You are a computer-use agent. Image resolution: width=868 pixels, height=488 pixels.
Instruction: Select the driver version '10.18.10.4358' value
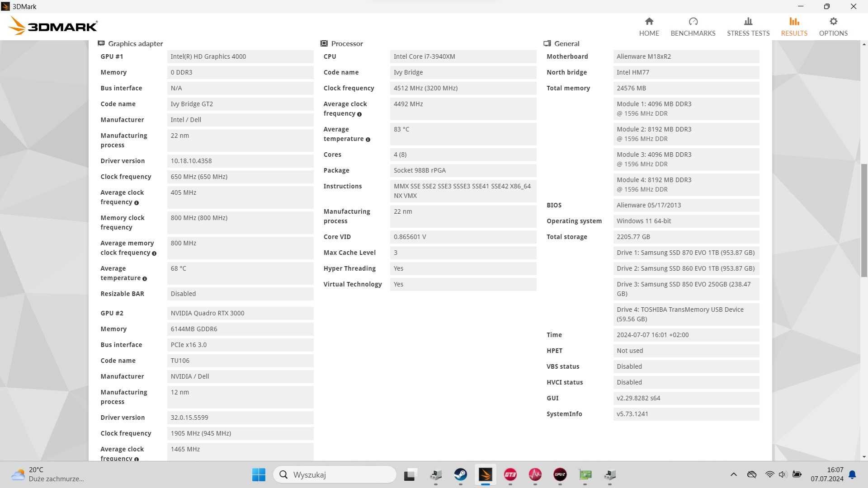(x=240, y=161)
